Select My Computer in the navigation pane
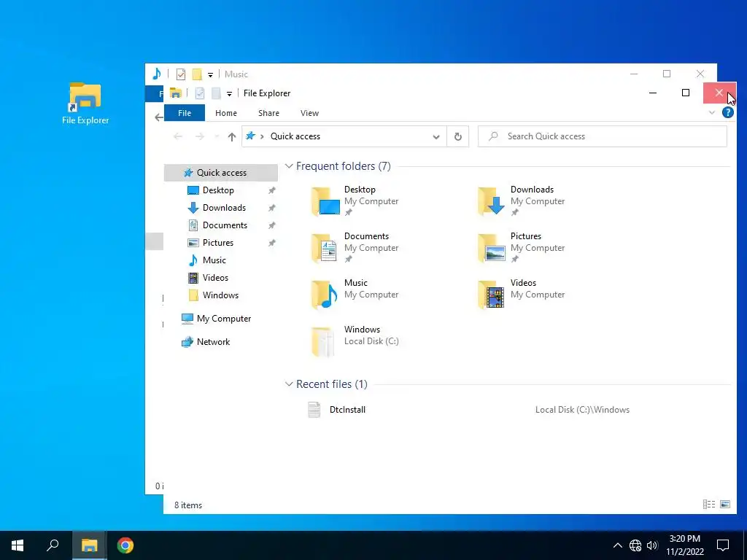Screen dimensions: 747x560 (x=223, y=319)
